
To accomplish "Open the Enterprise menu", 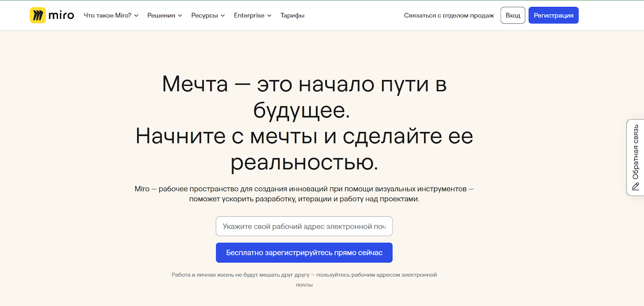I will [249, 15].
